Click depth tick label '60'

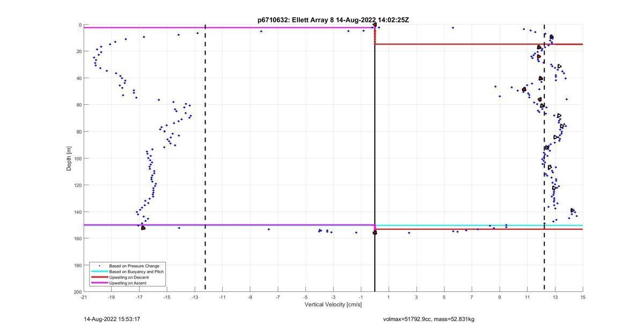tap(79, 105)
